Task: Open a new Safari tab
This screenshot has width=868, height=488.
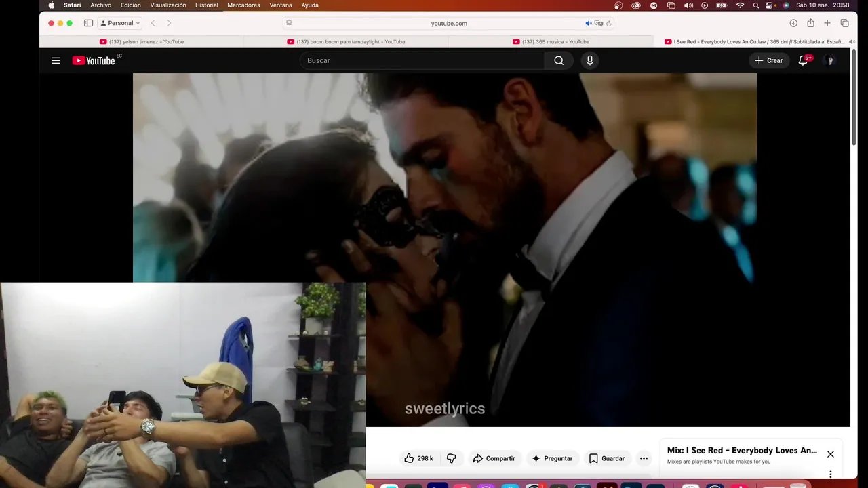Action: [x=827, y=23]
